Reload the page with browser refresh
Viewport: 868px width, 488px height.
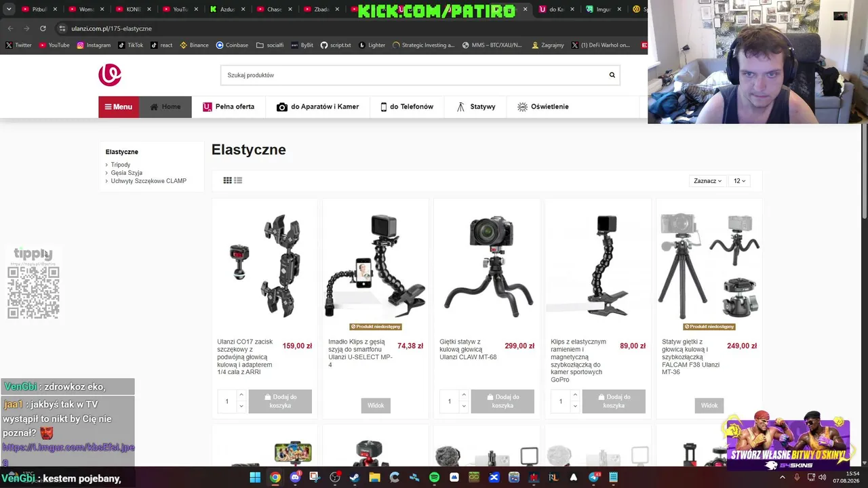click(43, 28)
